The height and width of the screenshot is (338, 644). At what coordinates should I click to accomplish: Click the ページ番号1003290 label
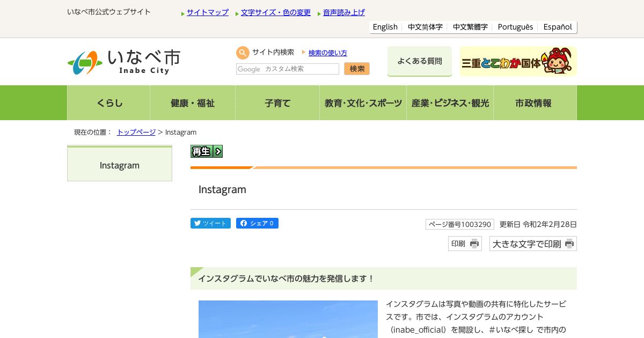[460, 224]
